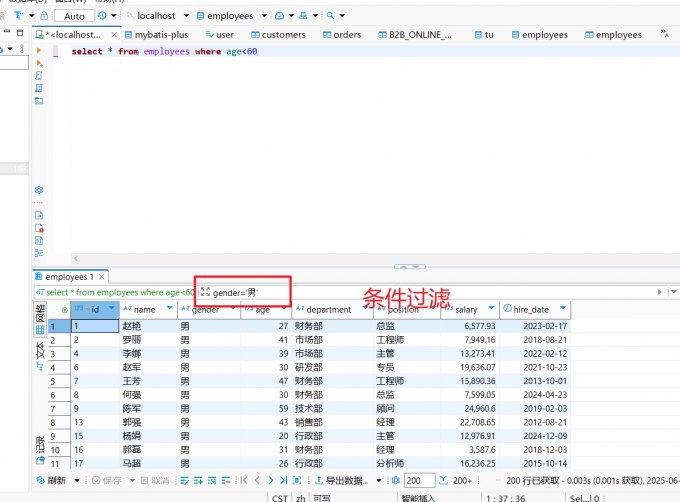This screenshot has height=502, width=680.
Task: Maximize the editor panel icon
Action: [x=20, y=33]
